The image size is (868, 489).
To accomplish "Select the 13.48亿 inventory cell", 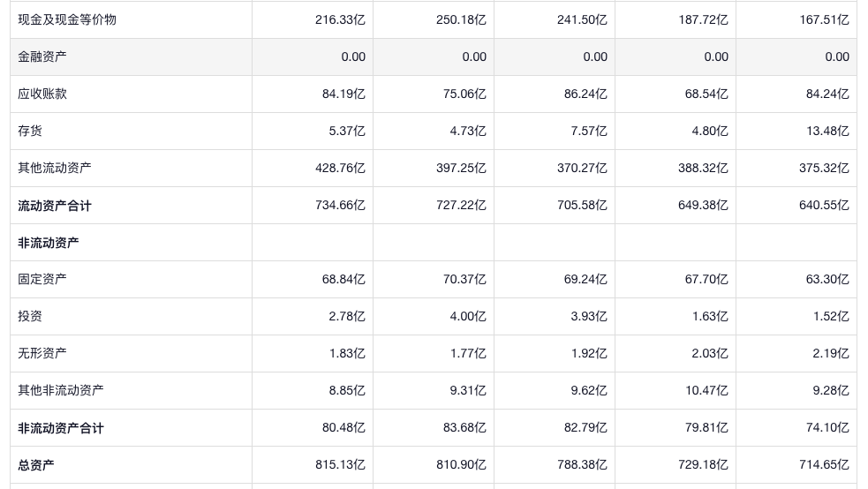I will click(x=824, y=131).
